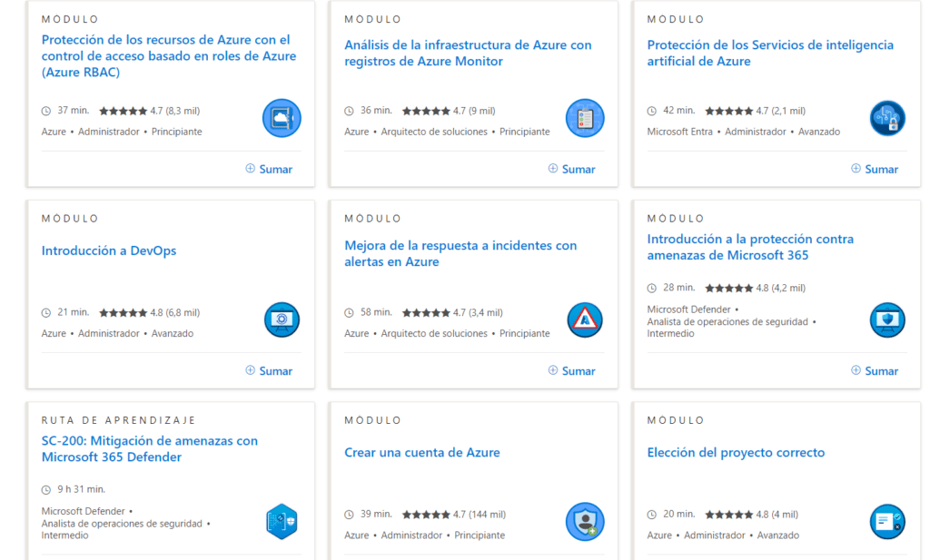
Task: Click the Servicios de inteligencia artificial badge icon
Action: pos(887,119)
